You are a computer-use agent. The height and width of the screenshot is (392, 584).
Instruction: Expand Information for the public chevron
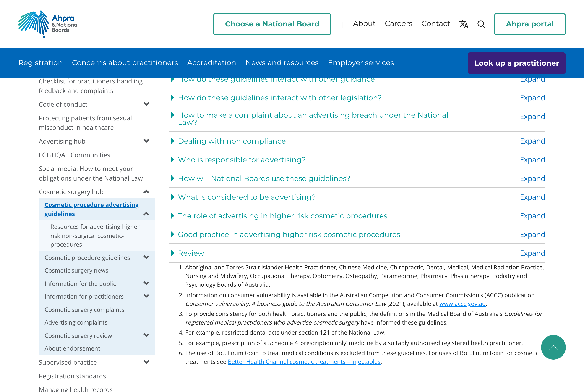146,283
